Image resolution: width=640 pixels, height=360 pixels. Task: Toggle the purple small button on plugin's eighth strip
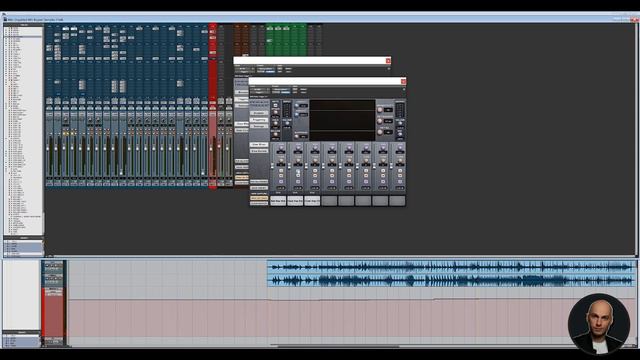coord(400,181)
